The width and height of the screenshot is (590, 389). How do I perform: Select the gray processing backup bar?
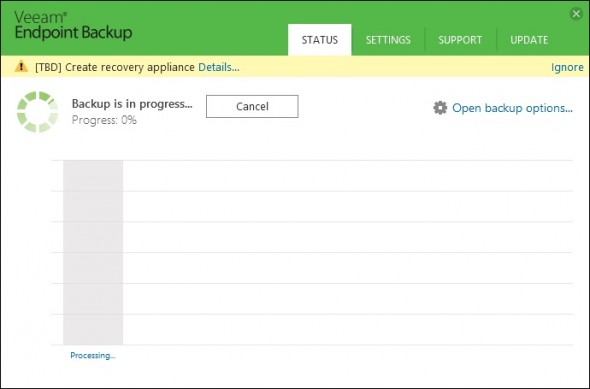[x=93, y=252]
